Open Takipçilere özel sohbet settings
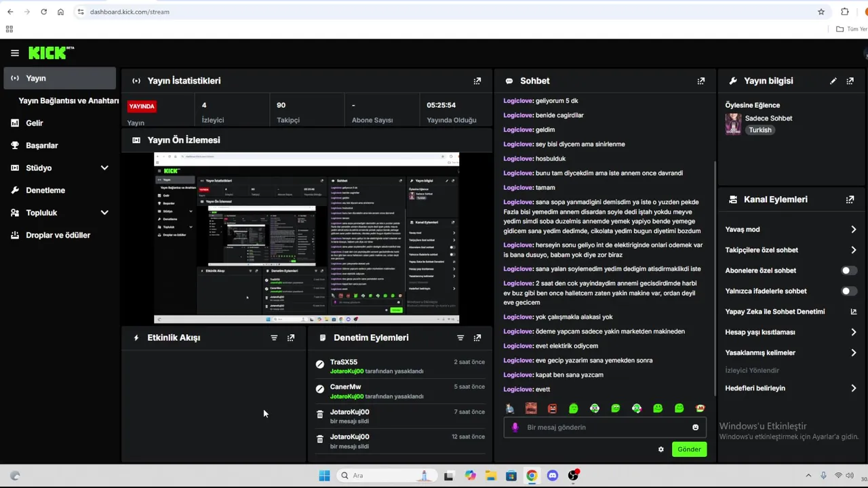 [x=791, y=250]
